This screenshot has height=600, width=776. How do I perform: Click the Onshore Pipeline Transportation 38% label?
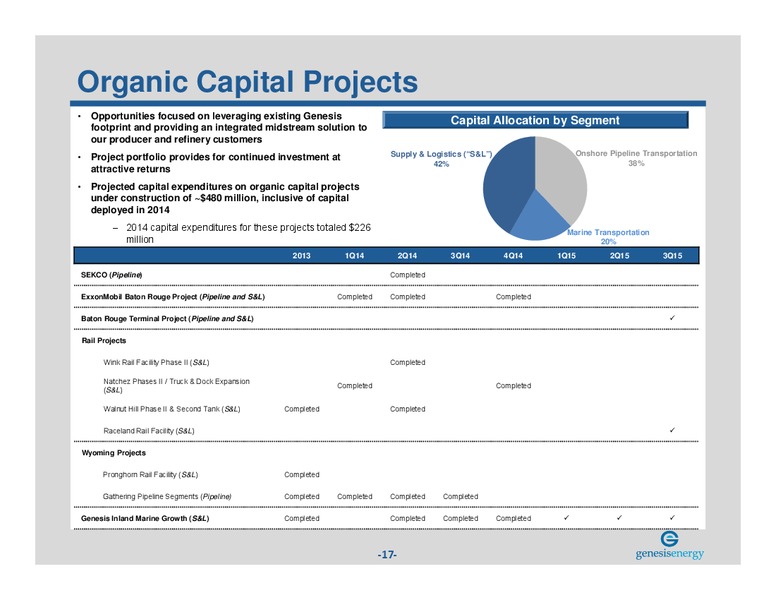coord(636,158)
